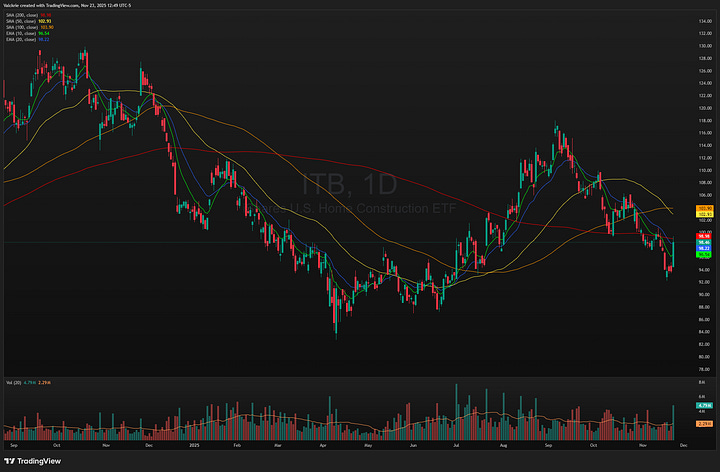Select the EMA (10, close) indicator legend
720x472 pixels.
pos(28,33)
